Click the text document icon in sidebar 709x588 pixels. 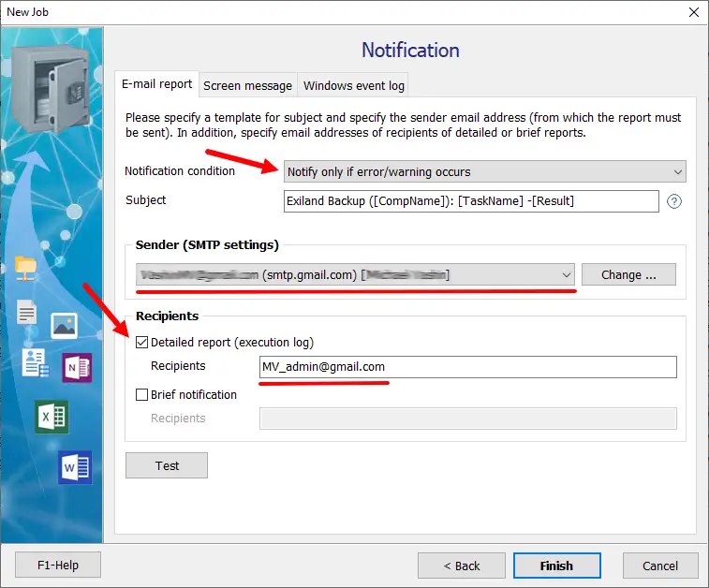click(x=26, y=314)
